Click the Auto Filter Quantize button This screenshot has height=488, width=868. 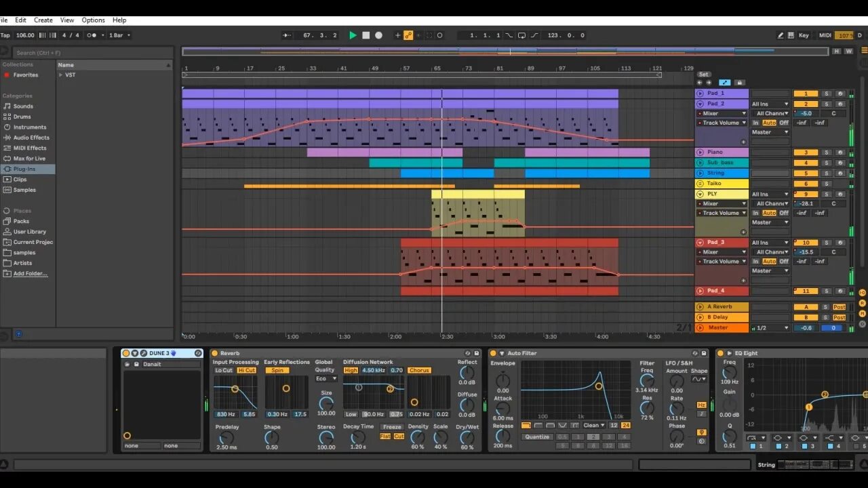tap(537, 437)
